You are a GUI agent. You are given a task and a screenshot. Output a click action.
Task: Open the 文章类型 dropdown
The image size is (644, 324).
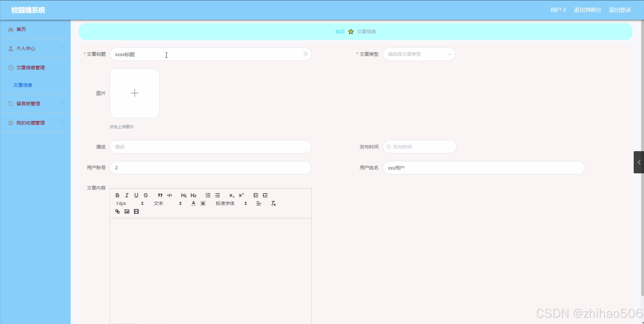[x=419, y=54]
